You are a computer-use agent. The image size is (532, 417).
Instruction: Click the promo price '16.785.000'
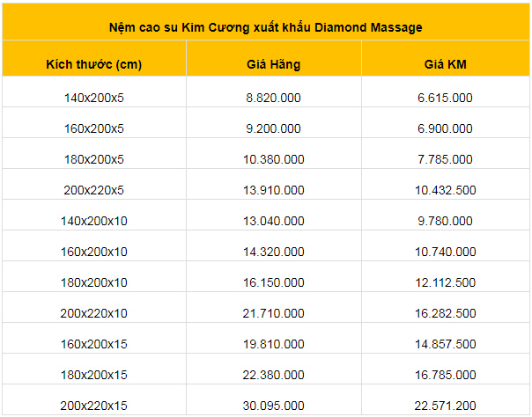(x=445, y=376)
